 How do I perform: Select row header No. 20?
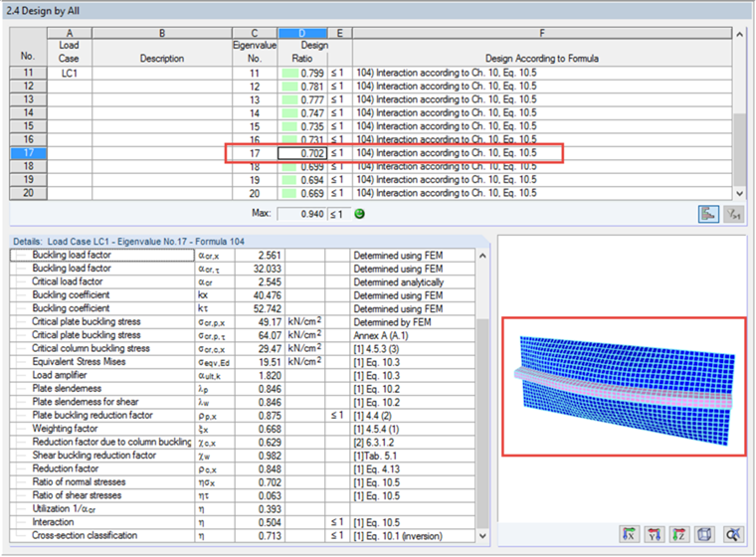click(29, 193)
